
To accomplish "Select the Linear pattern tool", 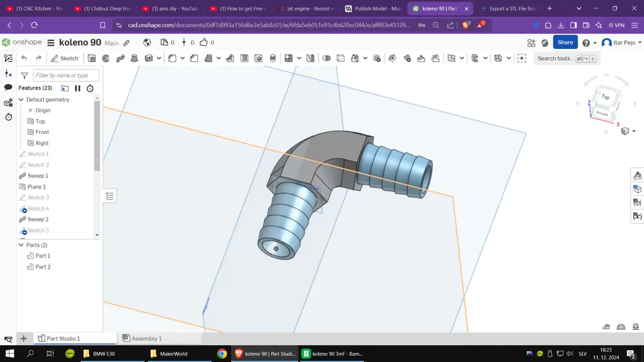I will (289, 59).
